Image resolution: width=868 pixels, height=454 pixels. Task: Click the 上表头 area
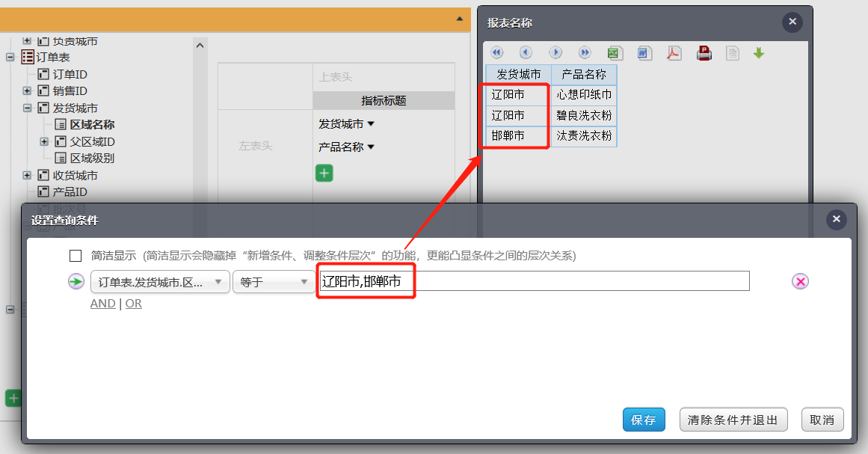384,77
